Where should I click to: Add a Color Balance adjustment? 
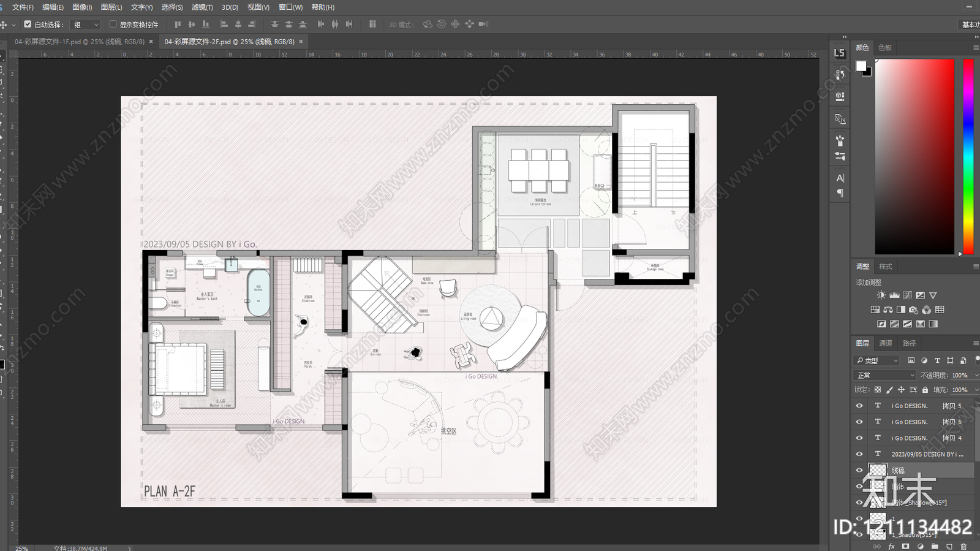tap(888, 310)
